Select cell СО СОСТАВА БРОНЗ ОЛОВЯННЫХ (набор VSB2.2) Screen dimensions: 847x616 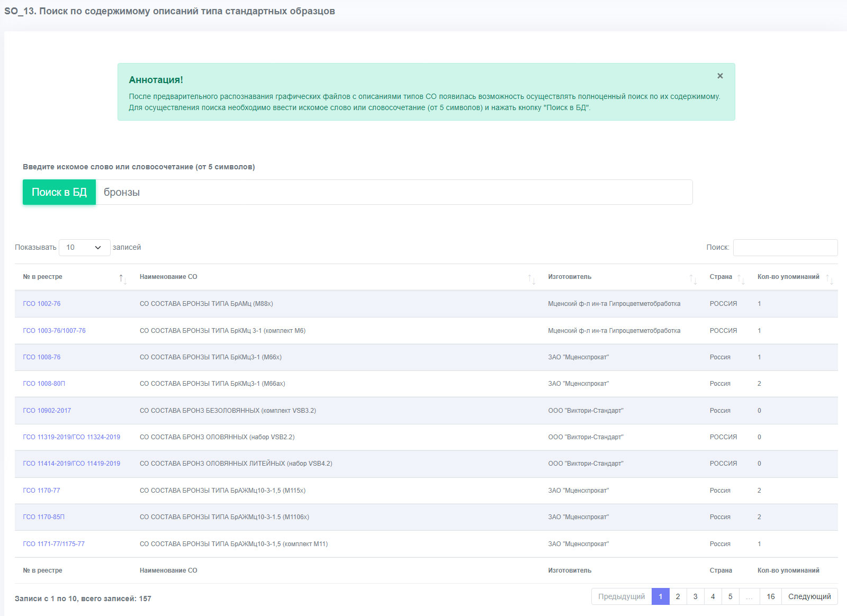click(217, 437)
